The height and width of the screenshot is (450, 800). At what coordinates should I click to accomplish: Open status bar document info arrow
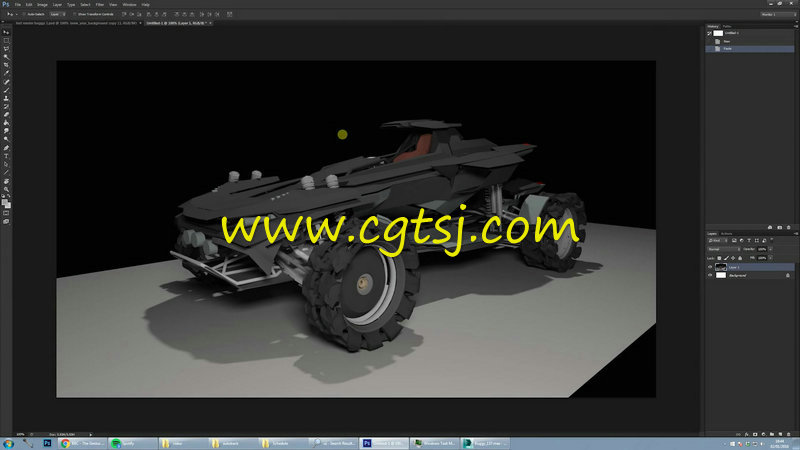pyautogui.click(x=91, y=434)
